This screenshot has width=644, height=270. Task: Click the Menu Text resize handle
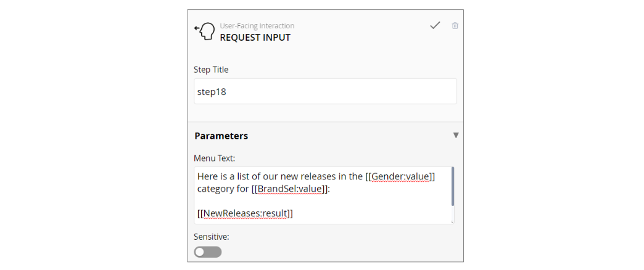pos(452,221)
